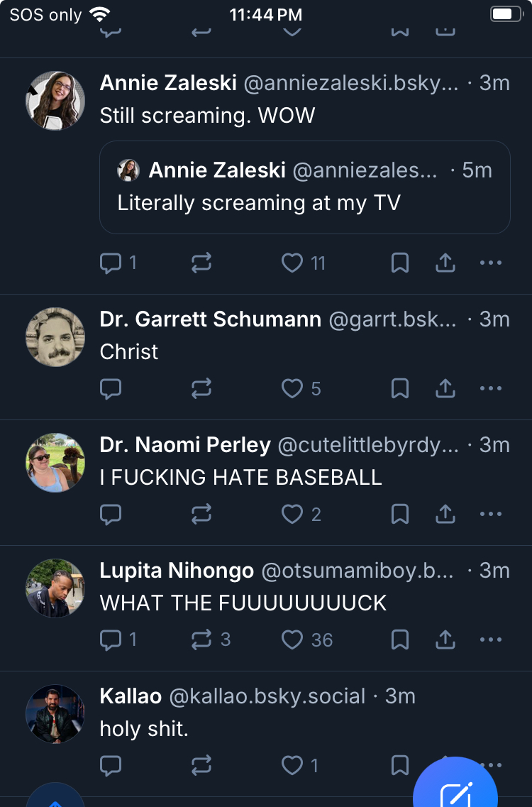Open more options for Annie Zaleski's post
532x807 pixels.
pyautogui.click(x=491, y=263)
